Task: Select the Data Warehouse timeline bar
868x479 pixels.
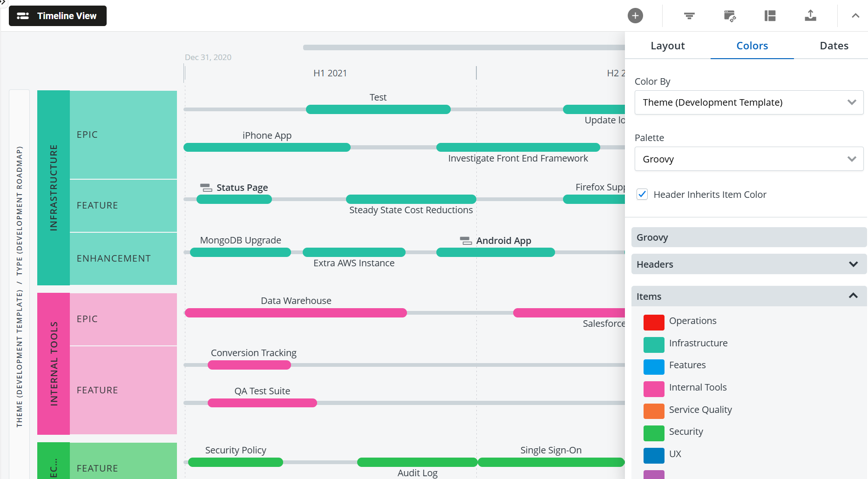Action: (296, 313)
